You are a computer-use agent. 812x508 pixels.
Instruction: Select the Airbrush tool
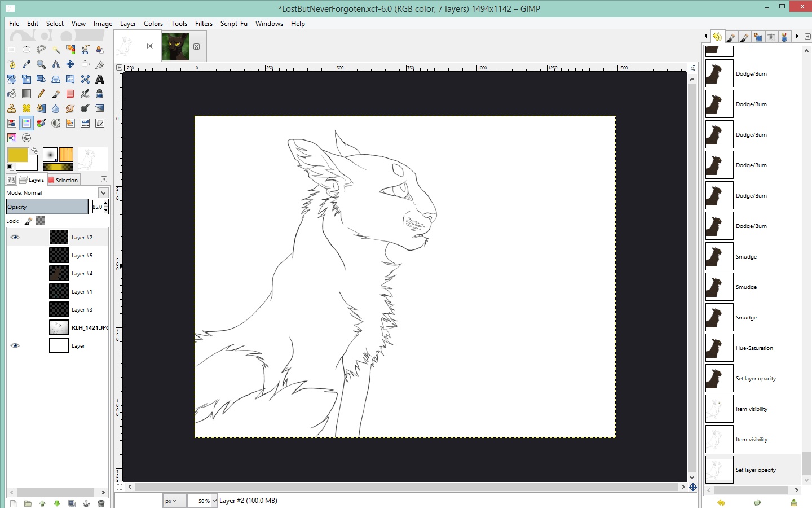[x=85, y=94]
